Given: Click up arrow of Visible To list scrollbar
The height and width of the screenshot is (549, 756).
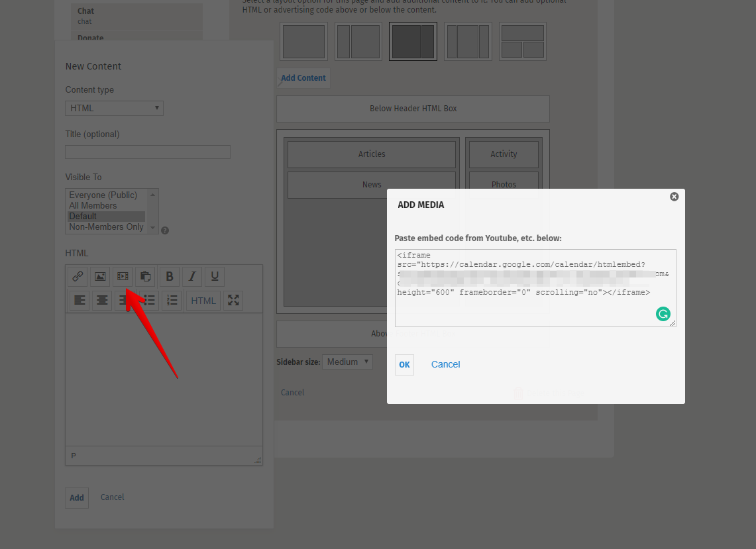Looking at the screenshot, I should (x=153, y=195).
